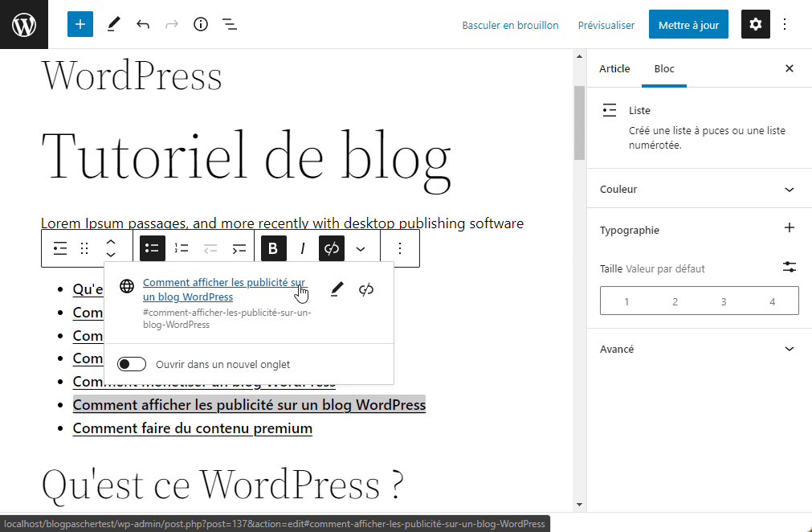This screenshot has height=532, width=812.
Task: Select font size 4
Action: [772, 301]
